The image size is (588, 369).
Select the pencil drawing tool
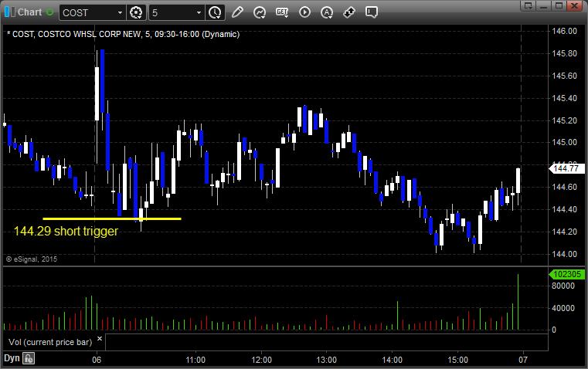[237, 12]
